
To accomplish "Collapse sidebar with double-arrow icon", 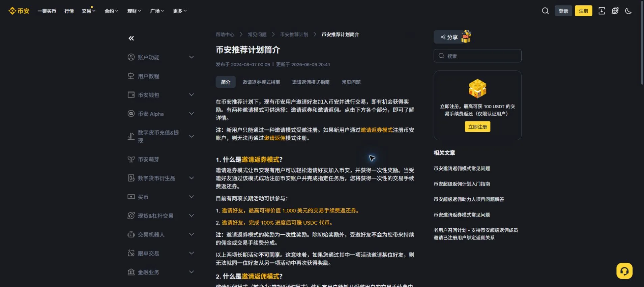I will click(131, 38).
